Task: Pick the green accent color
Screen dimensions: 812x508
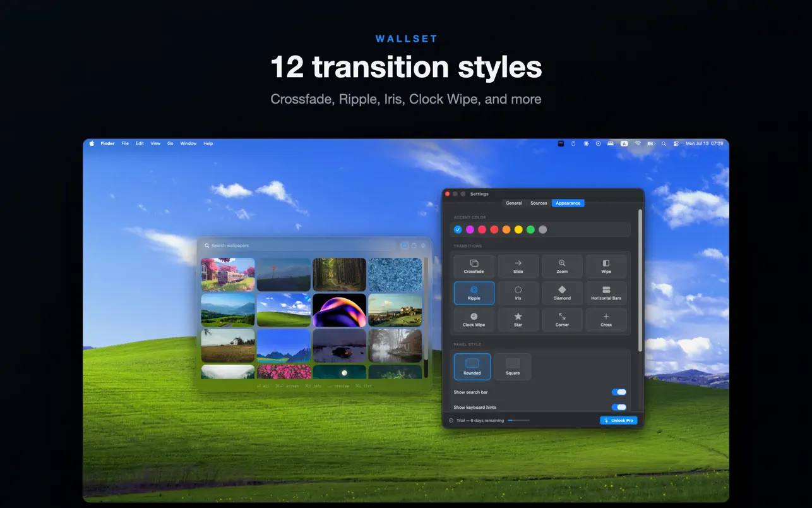Action: (530, 229)
